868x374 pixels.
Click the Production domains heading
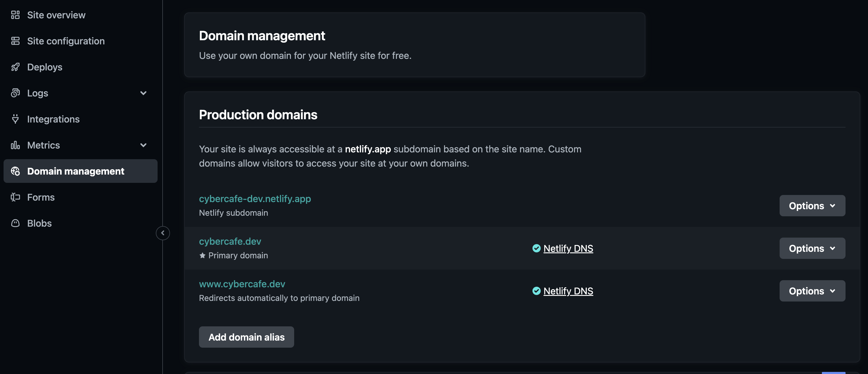[x=258, y=115]
